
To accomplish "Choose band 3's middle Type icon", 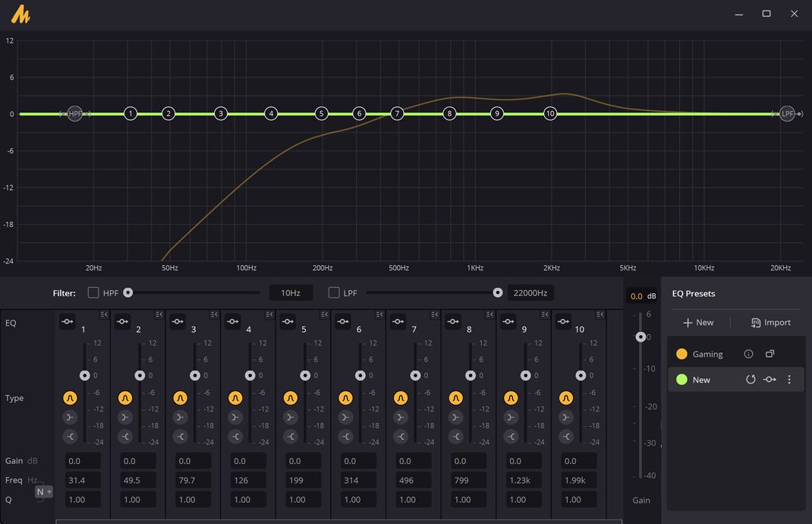I will tap(180, 417).
